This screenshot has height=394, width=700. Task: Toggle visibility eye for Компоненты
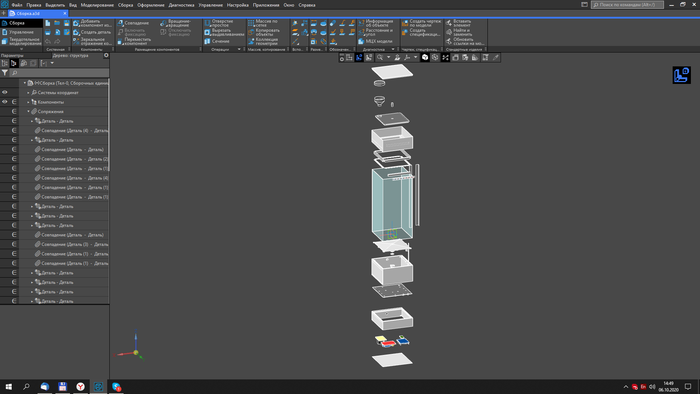[5, 102]
